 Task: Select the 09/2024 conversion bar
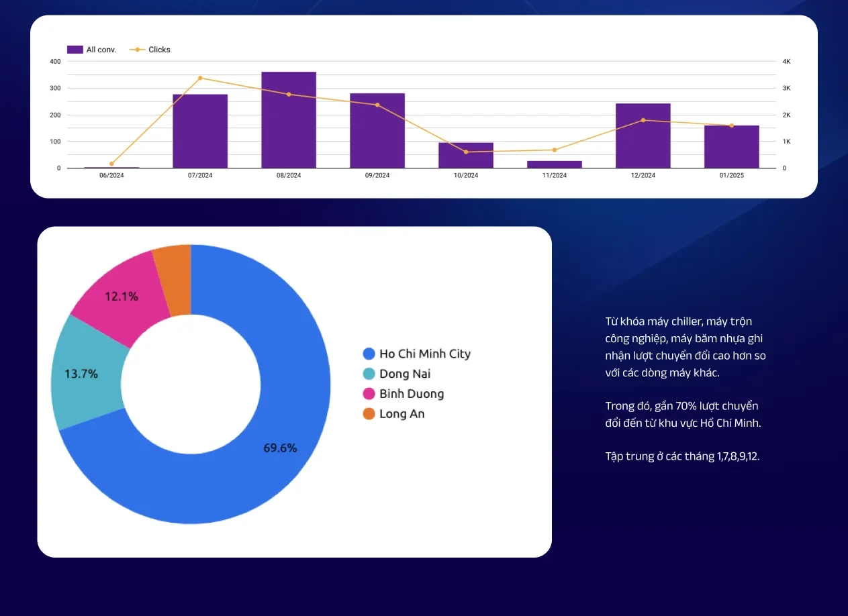pos(377,130)
